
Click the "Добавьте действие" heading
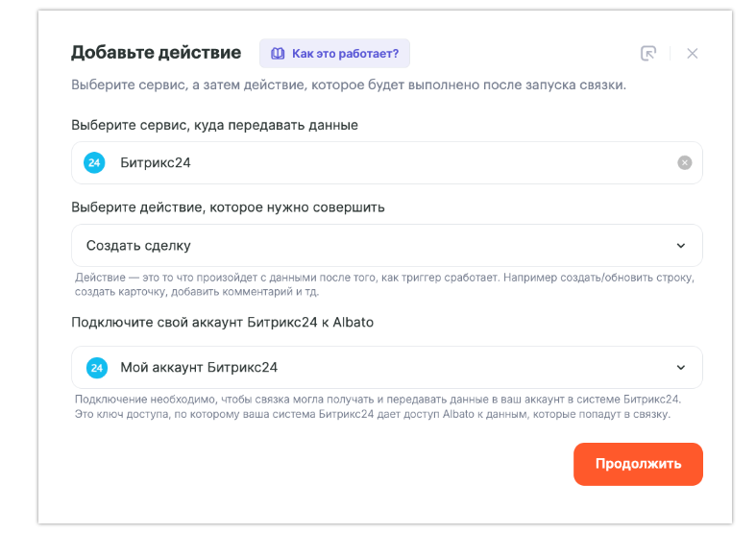(156, 53)
